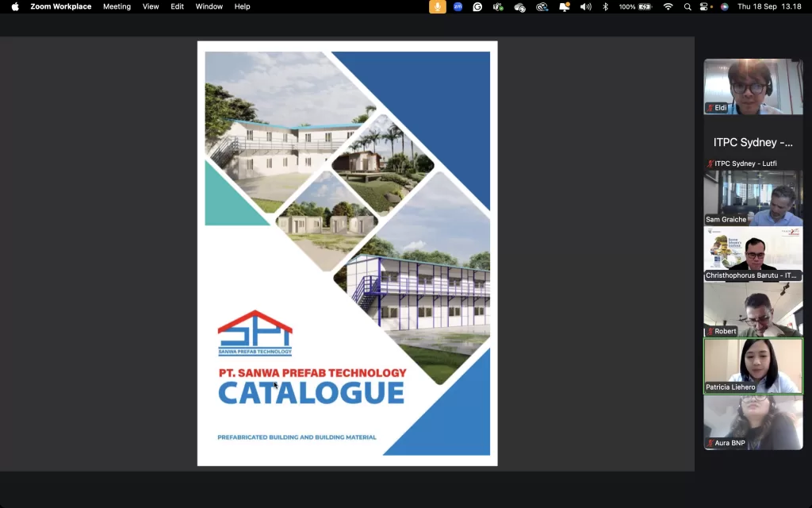Open the Apple menu
This screenshot has height=508, width=812.
point(15,6)
